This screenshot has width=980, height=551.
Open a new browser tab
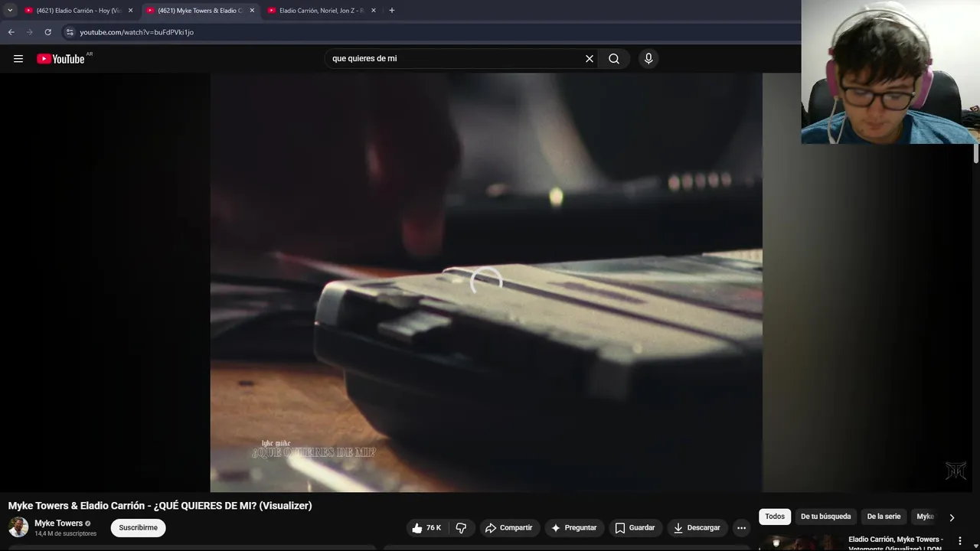392,11
